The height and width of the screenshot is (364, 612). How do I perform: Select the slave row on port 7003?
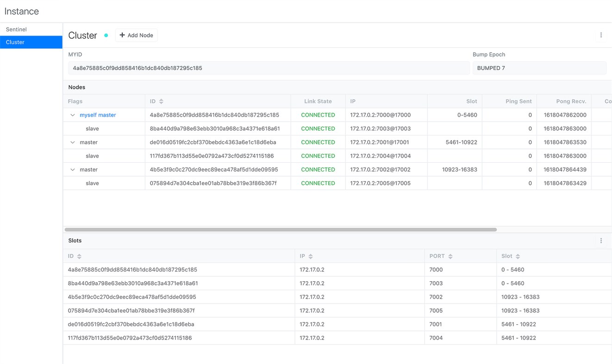click(x=337, y=129)
